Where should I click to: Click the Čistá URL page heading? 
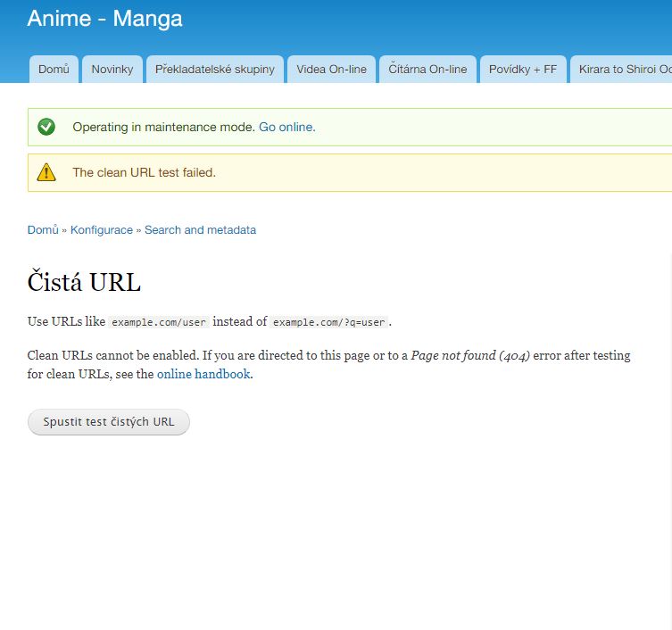[x=84, y=282]
